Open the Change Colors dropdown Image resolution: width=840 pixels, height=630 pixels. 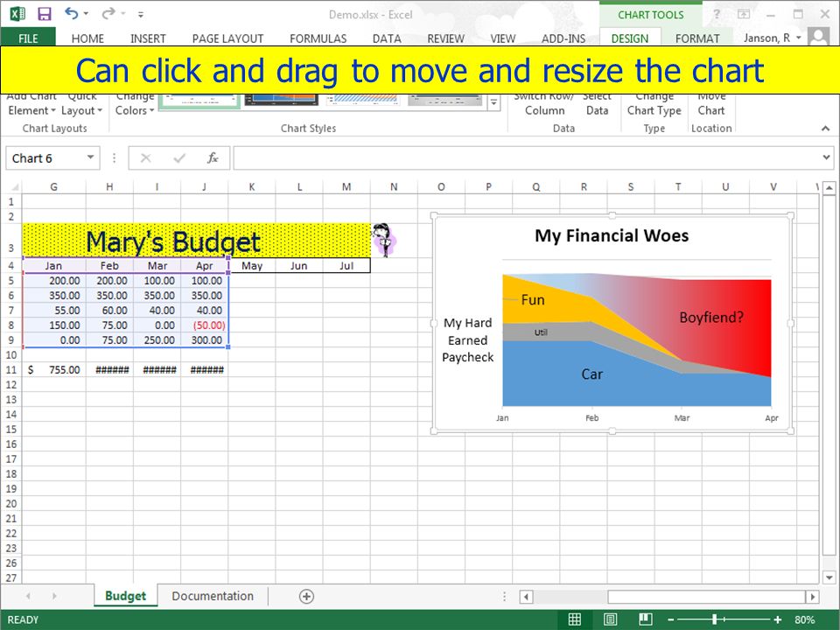pyautogui.click(x=135, y=104)
